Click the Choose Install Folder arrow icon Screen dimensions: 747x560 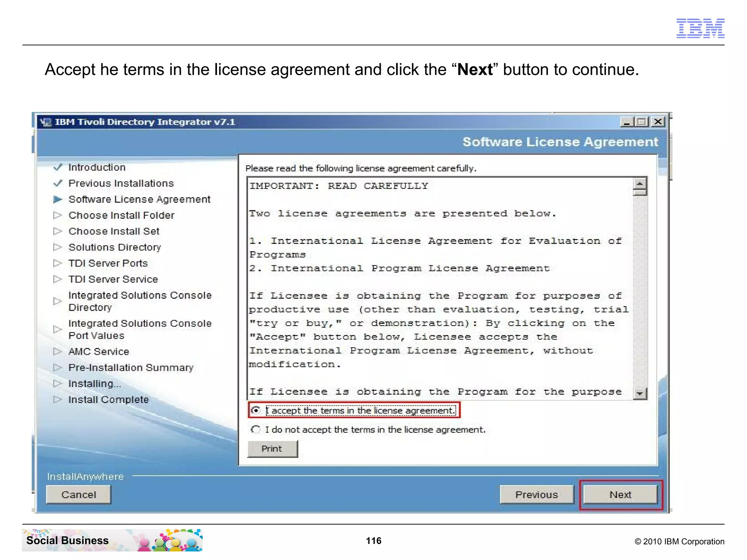coord(58,215)
